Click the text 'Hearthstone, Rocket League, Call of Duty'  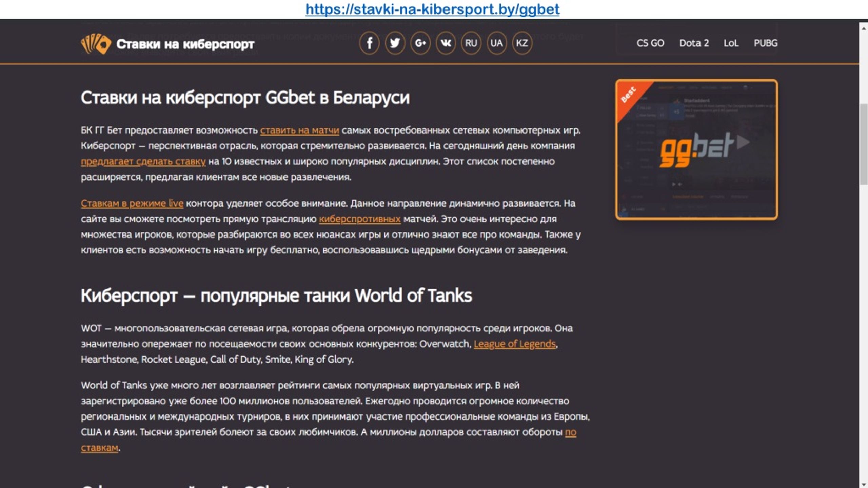point(172,360)
